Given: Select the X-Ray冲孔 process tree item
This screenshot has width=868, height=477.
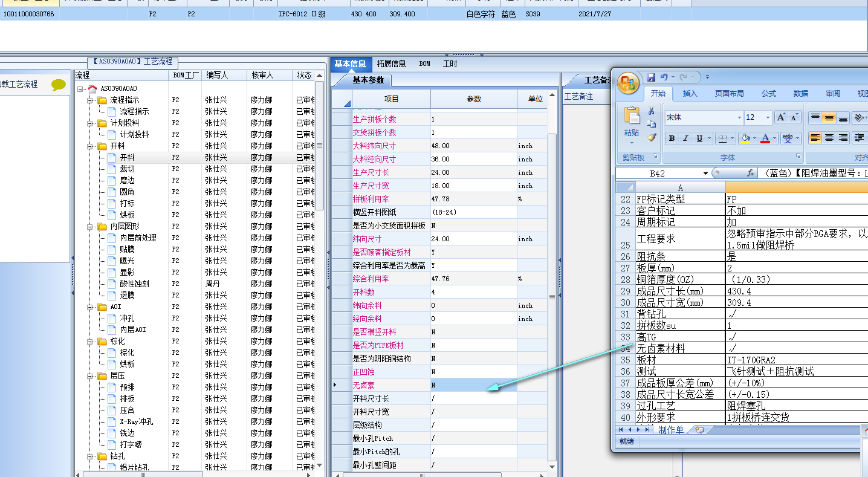Looking at the screenshot, I should pos(136,421).
